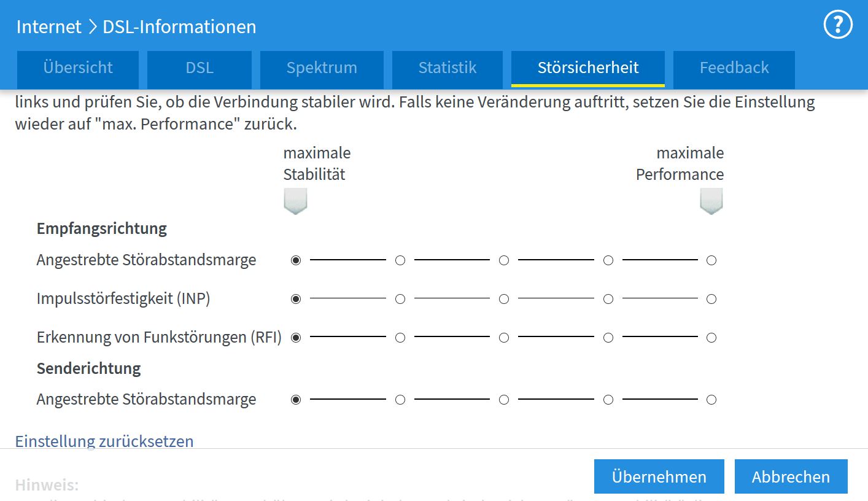Click the Übernehmen button

pyautogui.click(x=659, y=476)
